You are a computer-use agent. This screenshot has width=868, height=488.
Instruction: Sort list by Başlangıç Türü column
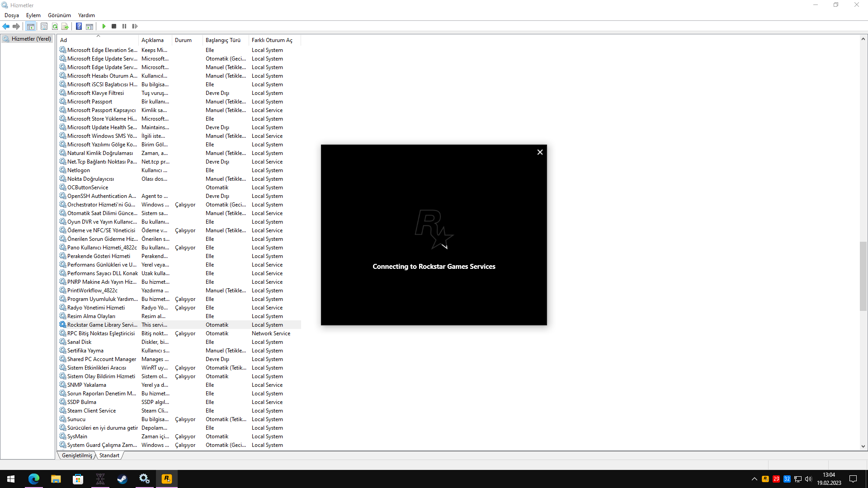coord(223,40)
